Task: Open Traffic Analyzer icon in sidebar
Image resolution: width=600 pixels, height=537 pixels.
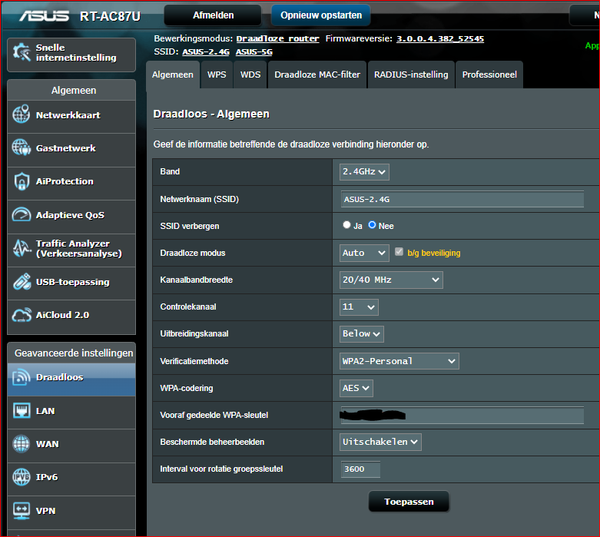Action: pos(21,248)
